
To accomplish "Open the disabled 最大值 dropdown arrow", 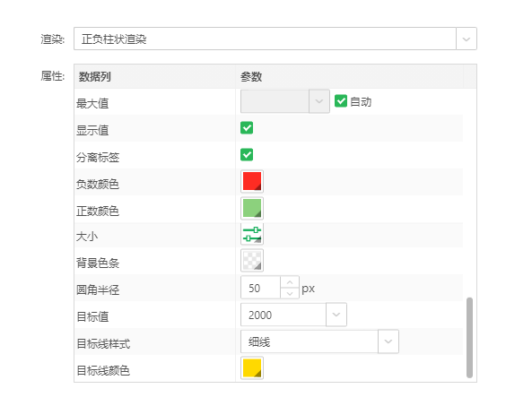I will pos(318,101).
